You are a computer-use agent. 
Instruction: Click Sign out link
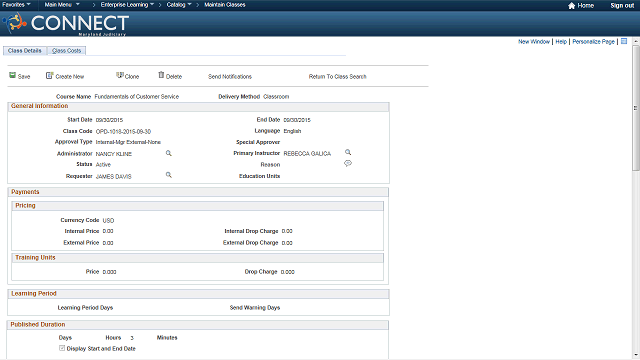622,5
